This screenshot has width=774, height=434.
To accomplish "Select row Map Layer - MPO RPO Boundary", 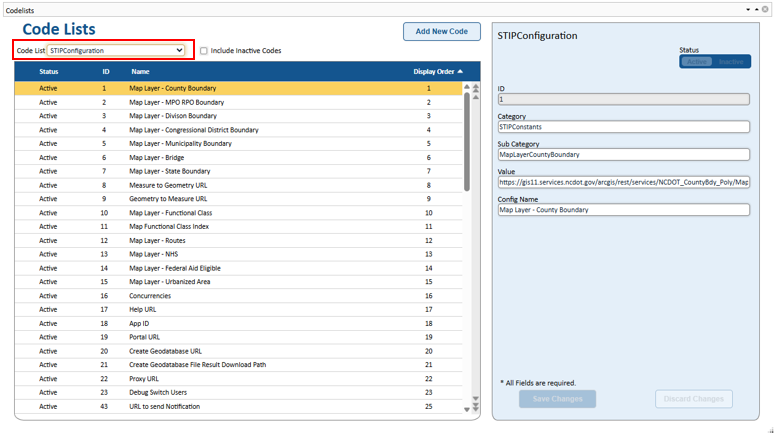I will 238,102.
